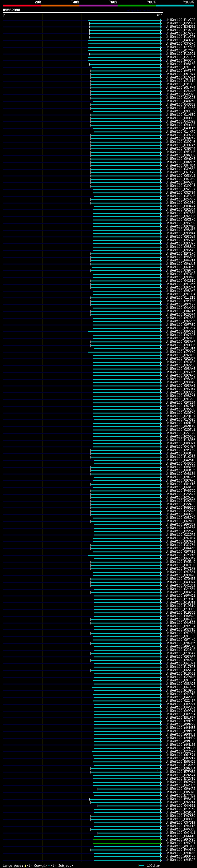Select hit label UniRef100_P07689
197x868 pixels.
[180, 816]
